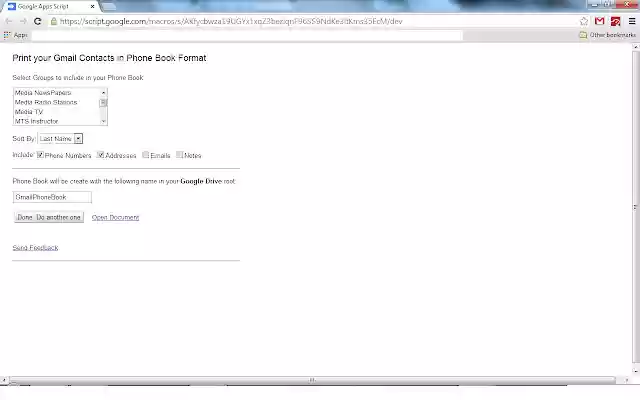Viewport: 640px width, 400px height.
Task: Click Done. Do another one button
Action: tap(49, 217)
